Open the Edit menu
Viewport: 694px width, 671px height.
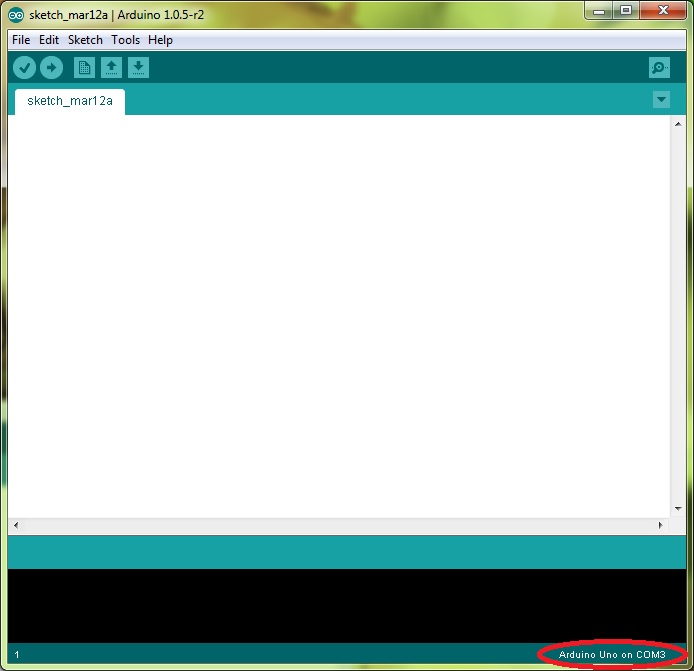[x=49, y=40]
